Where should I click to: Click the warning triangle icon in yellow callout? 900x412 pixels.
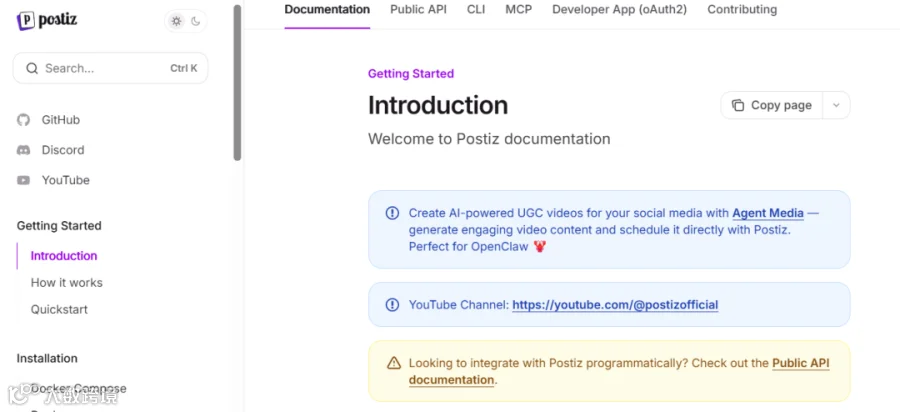click(x=394, y=363)
